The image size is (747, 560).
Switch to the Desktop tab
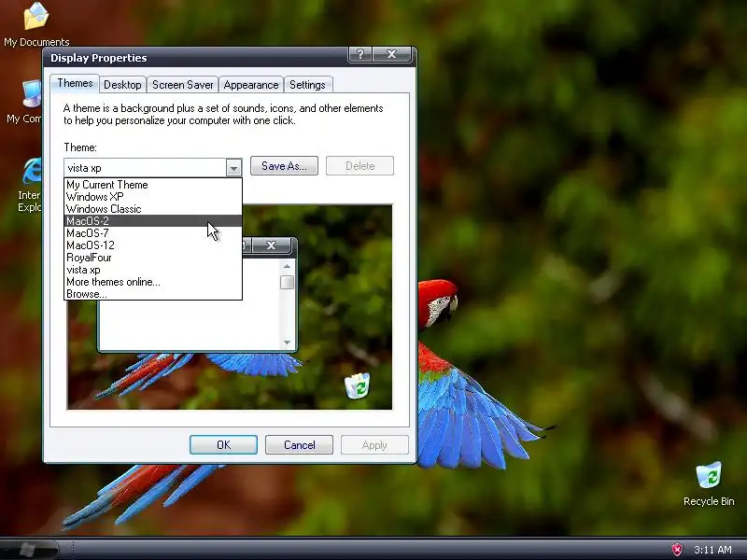(122, 85)
